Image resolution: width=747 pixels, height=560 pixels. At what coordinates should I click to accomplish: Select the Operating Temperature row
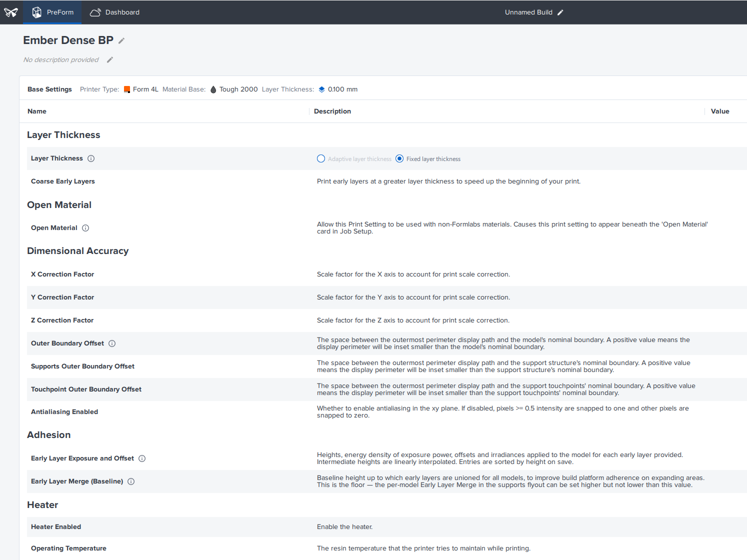(387, 548)
